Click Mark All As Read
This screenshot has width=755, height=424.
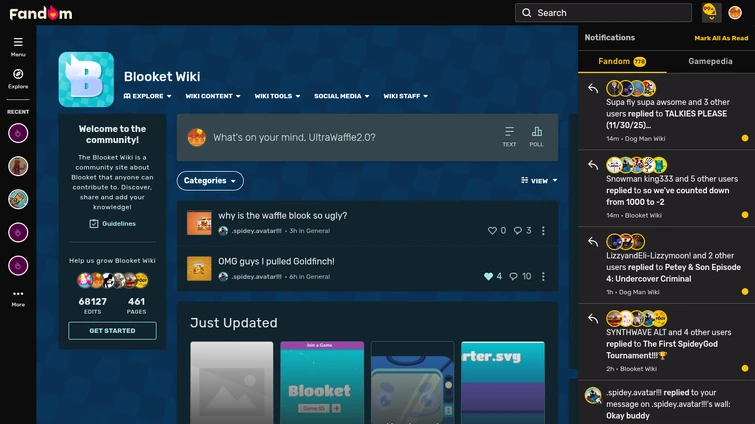click(721, 38)
